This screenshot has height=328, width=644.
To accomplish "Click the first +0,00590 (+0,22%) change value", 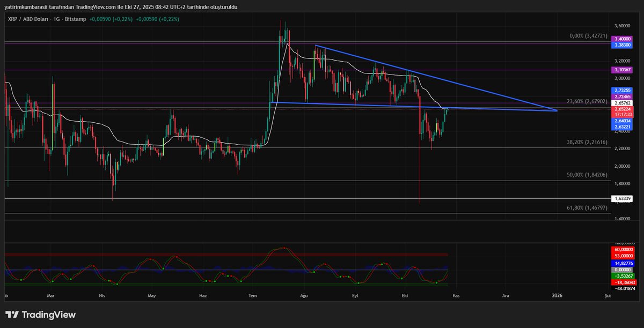I will 111,19.
